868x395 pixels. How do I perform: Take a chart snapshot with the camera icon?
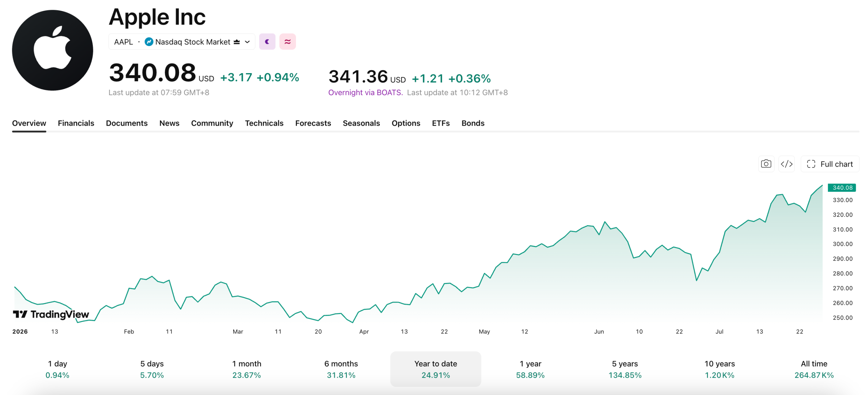click(x=766, y=164)
